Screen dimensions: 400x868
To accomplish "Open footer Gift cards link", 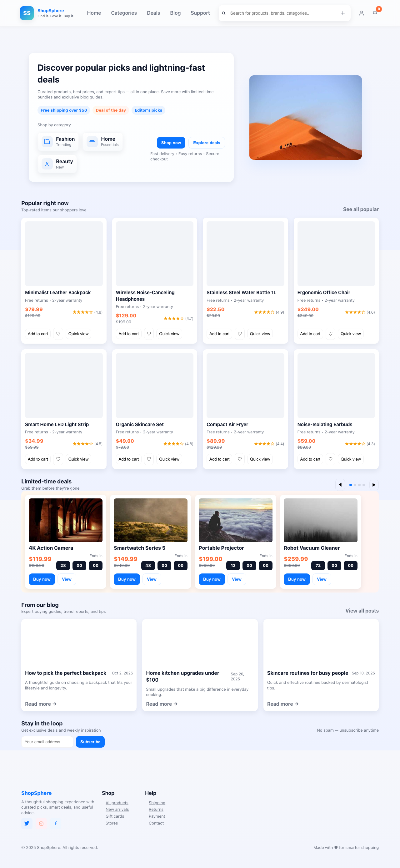I will (x=115, y=816).
